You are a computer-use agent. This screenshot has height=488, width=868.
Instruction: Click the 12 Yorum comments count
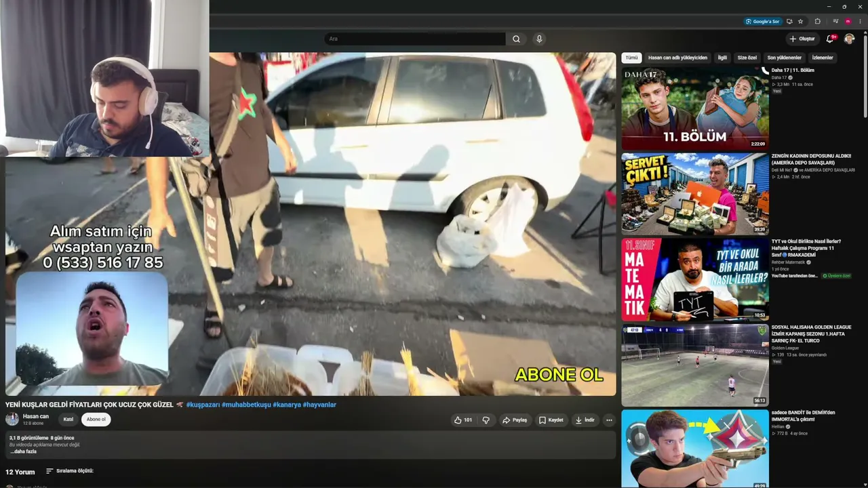20,472
